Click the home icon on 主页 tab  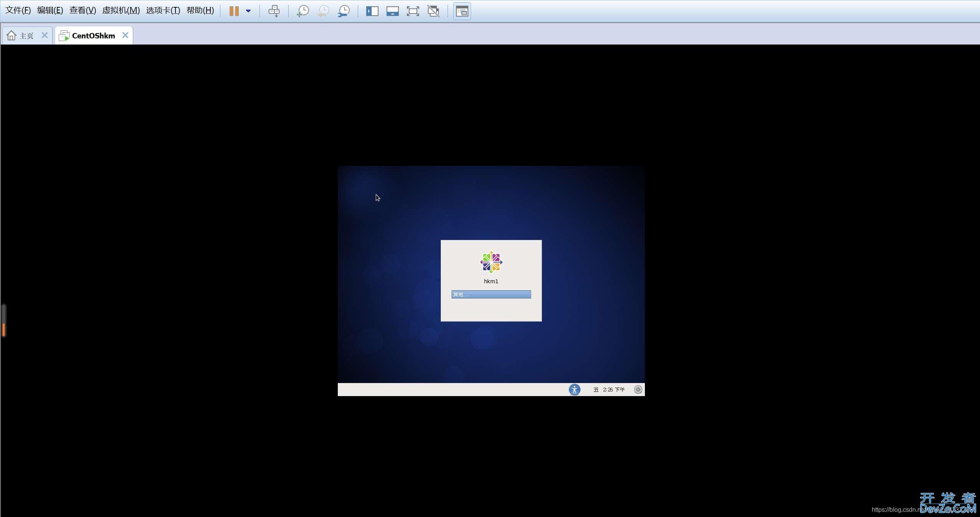pos(12,35)
